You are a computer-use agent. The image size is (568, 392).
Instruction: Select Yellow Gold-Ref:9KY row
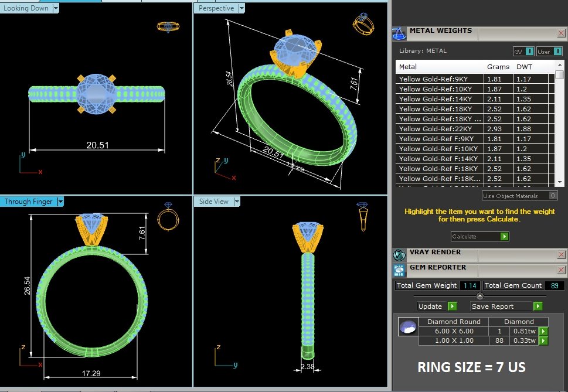475,79
